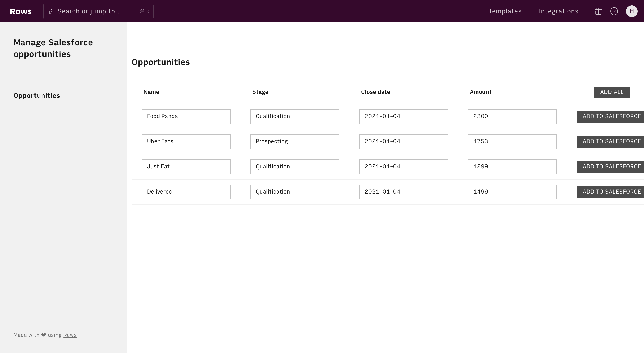
Task: Edit the amount field showing 1299
Action: 512,167
